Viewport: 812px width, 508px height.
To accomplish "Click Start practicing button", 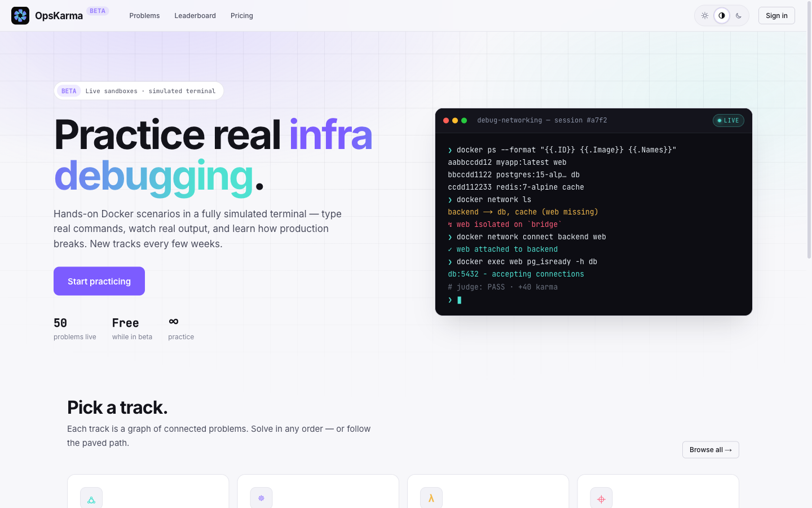I will (x=99, y=281).
